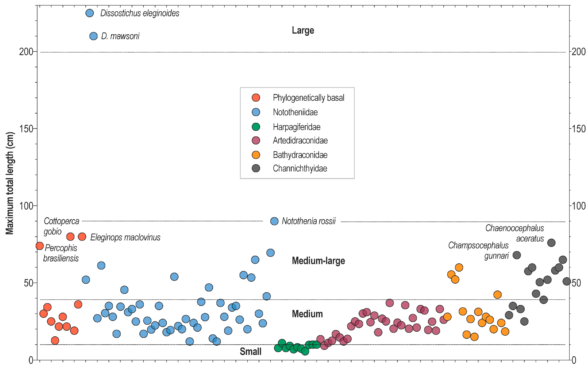Select the Percophis brasiliensis red data point
Image resolution: width=588 pixels, height=369 pixels.
click(x=40, y=246)
